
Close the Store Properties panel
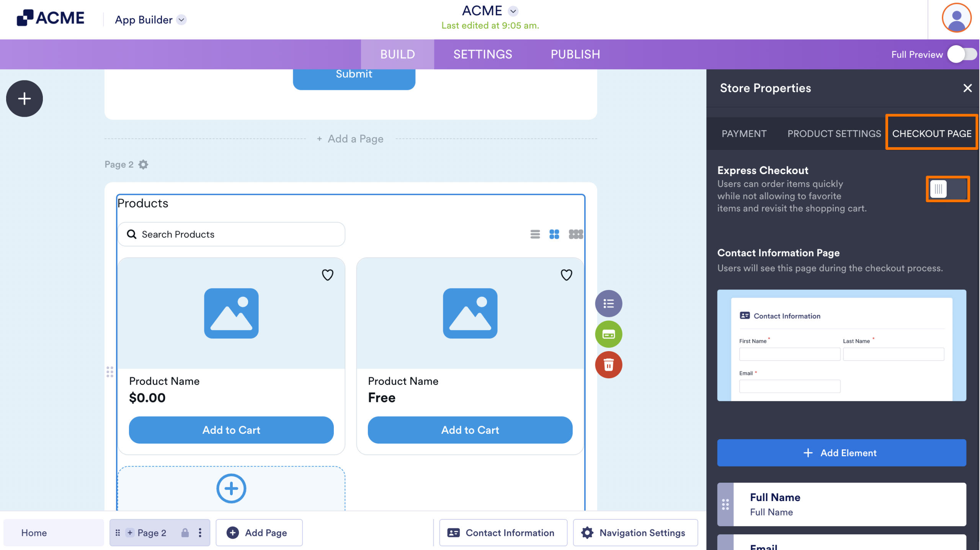967,88
